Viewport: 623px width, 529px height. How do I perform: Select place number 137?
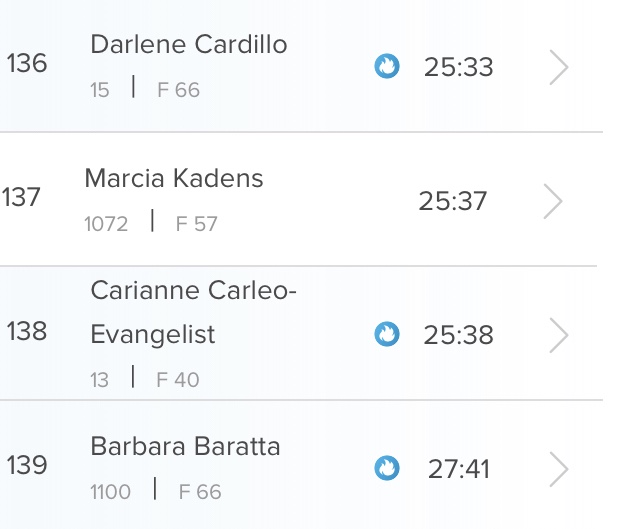(21, 197)
